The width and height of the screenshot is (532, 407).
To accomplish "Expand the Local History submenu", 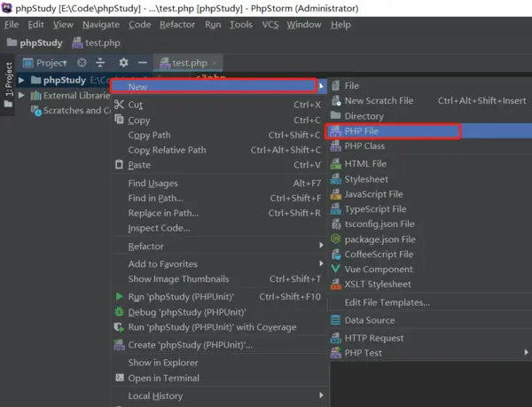I will tap(218, 395).
